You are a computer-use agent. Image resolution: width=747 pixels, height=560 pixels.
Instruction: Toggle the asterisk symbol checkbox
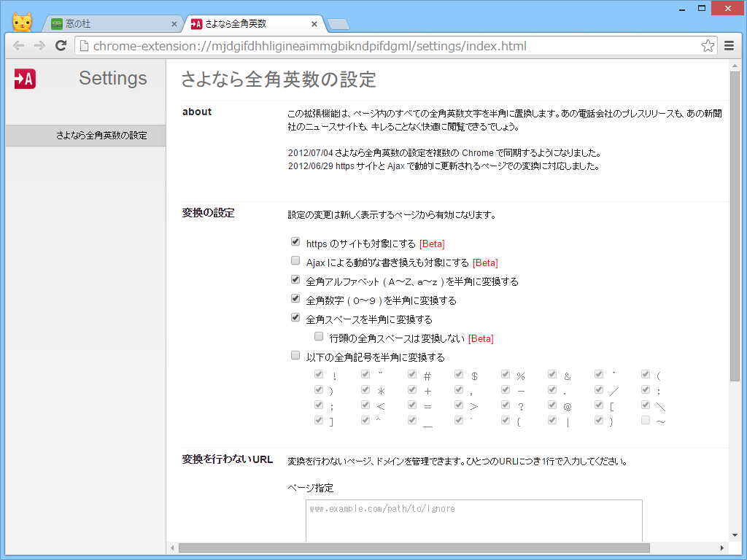pos(365,389)
